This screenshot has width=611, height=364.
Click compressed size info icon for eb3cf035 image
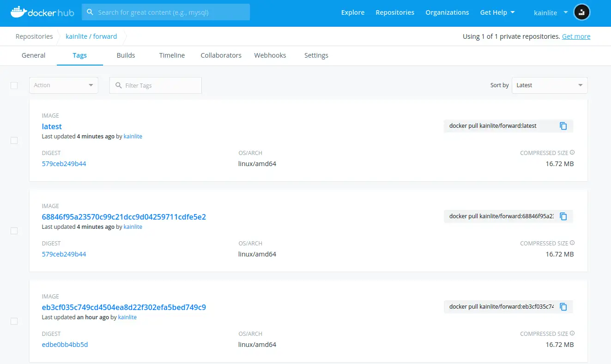click(x=572, y=334)
